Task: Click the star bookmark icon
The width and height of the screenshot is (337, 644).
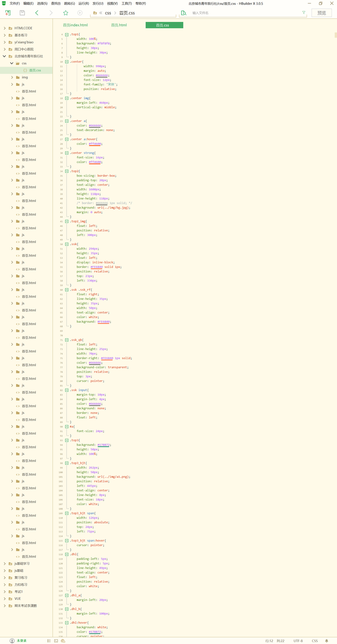Action: [x=65, y=13]
